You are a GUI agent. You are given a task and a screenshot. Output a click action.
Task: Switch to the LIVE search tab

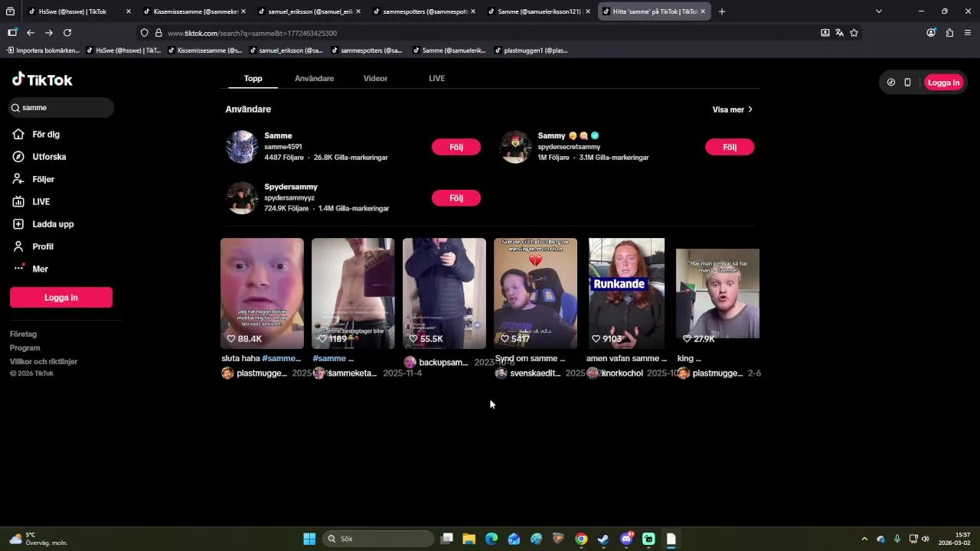pyautogui.click(x=436, y=78)
